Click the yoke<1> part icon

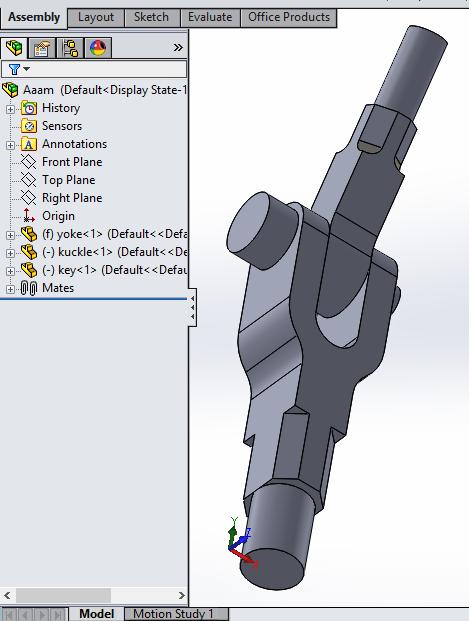[29, 234]
